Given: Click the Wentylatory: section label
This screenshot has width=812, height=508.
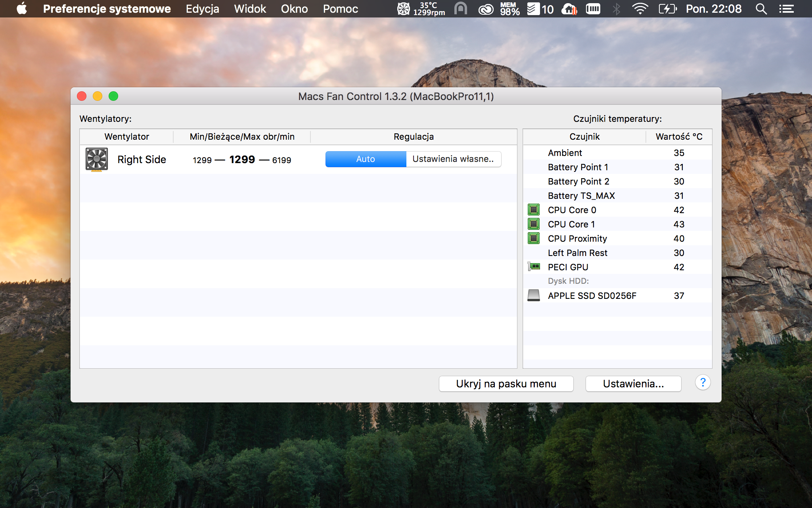Looking at the screenshot, I should [x=105, y=119].
